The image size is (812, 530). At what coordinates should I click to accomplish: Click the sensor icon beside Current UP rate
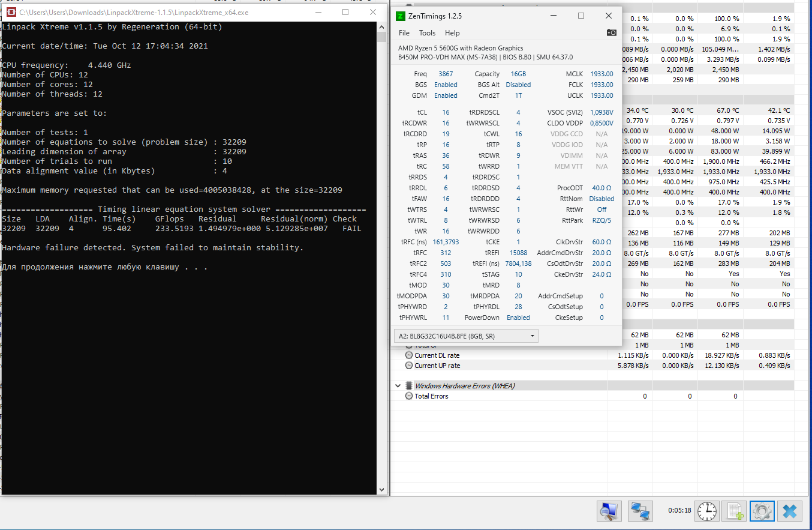tap(409, 366)
